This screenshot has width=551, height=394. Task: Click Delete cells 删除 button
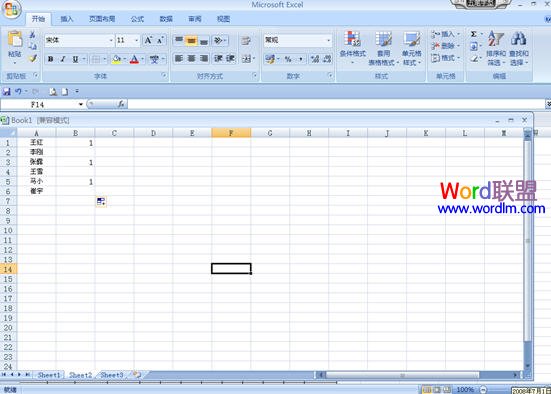[x=445, y=46]
